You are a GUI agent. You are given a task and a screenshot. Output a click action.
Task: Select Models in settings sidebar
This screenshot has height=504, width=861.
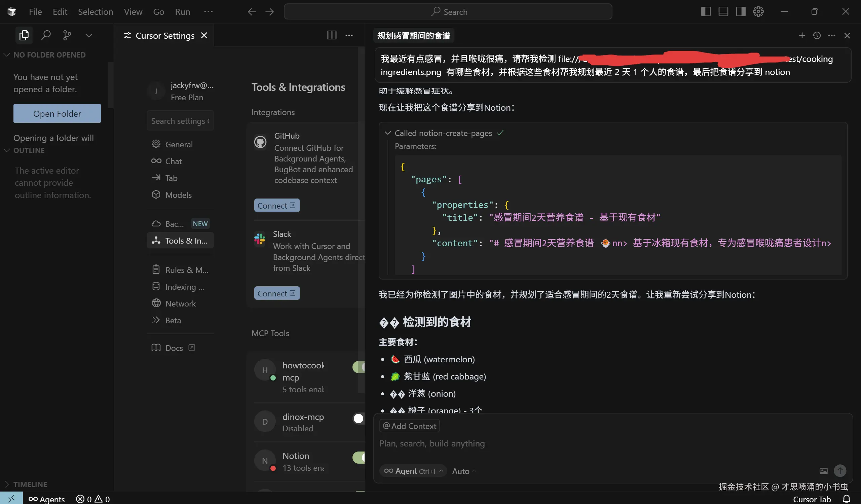[178, 195]
